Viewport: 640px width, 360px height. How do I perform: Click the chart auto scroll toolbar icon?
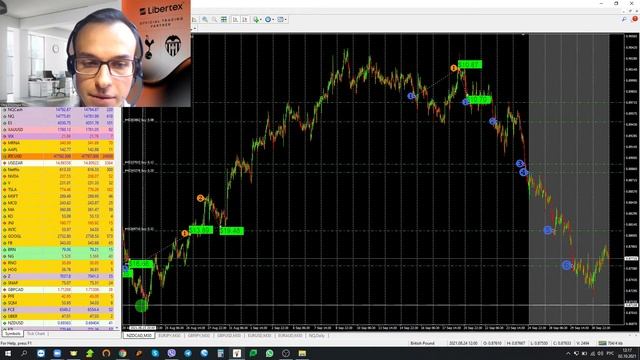click(236, 19)
